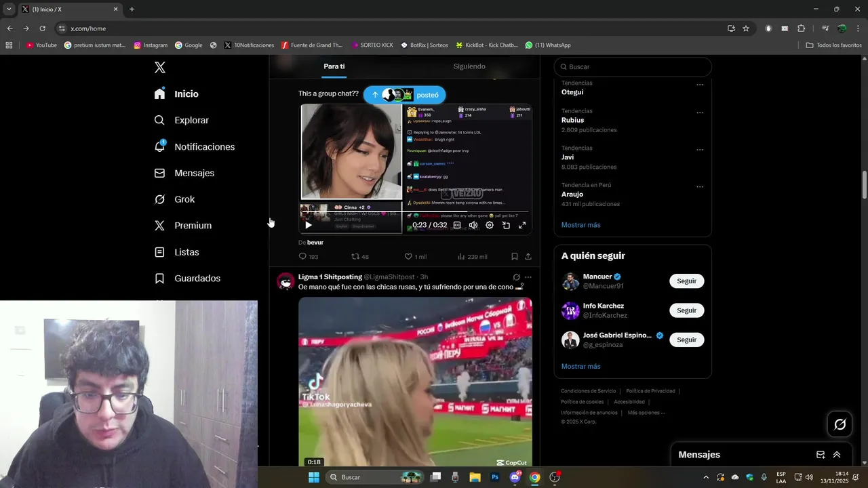Switch to the Siguiendo tab
Image resolution: width=868 pixels, height=488 pixels.
(469, 66)
